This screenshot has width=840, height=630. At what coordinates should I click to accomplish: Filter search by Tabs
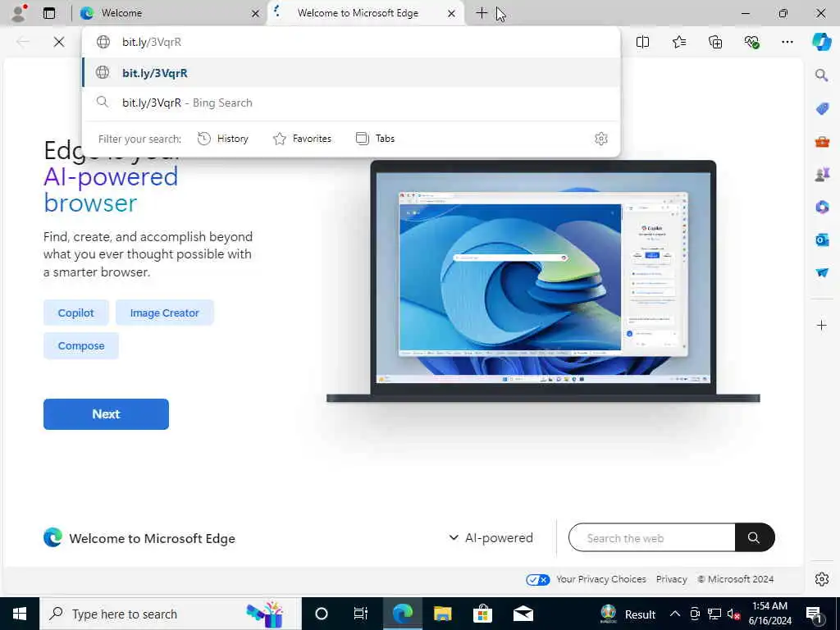click(x=375, y=139)
